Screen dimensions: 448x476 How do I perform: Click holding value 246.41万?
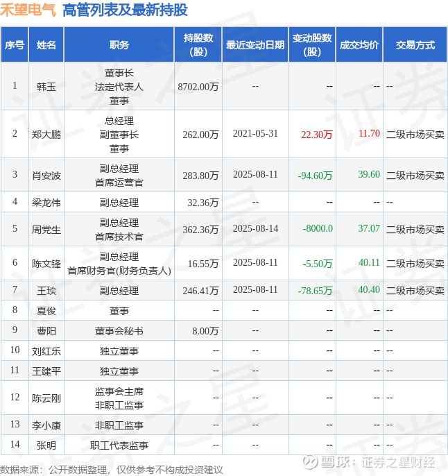point(200,291)
